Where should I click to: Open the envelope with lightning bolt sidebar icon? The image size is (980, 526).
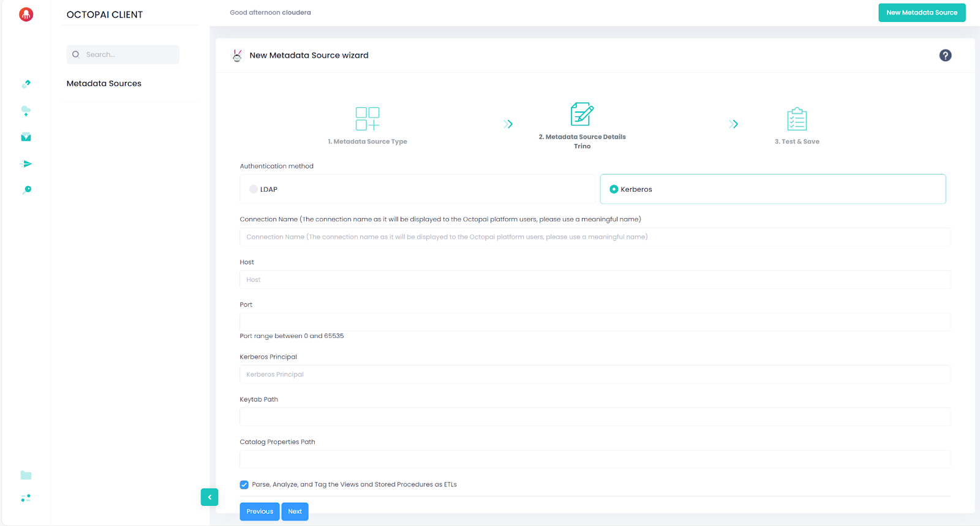tap(26, 137)
